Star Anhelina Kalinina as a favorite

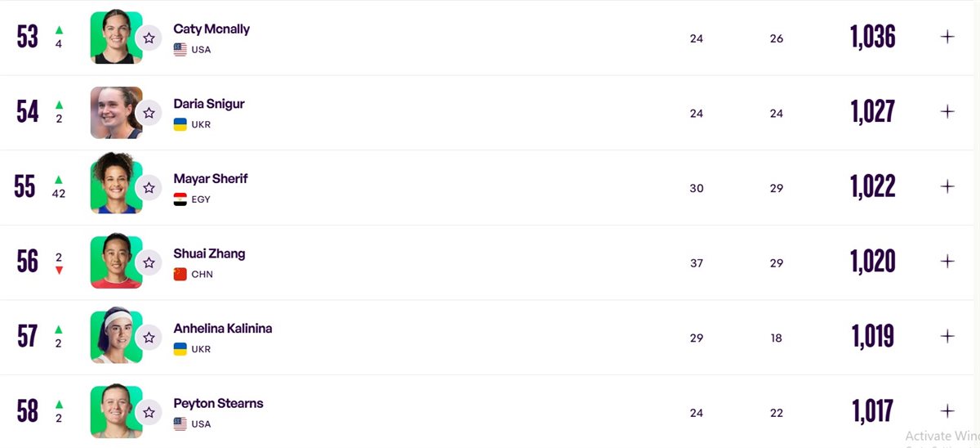coord(149,337)
